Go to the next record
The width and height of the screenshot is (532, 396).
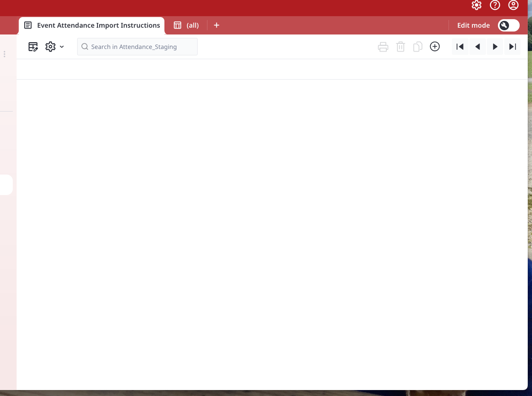[495, 47]
